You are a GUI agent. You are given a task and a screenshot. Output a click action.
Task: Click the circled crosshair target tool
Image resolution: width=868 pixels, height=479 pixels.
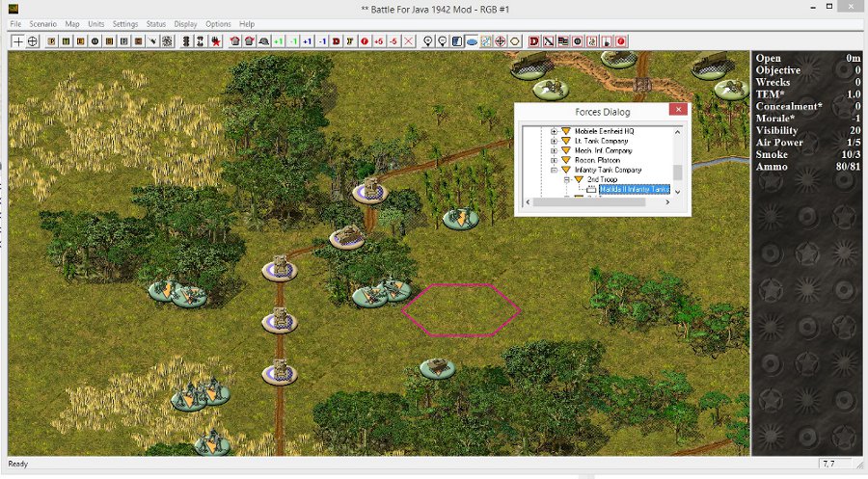[x=33, y=41]
